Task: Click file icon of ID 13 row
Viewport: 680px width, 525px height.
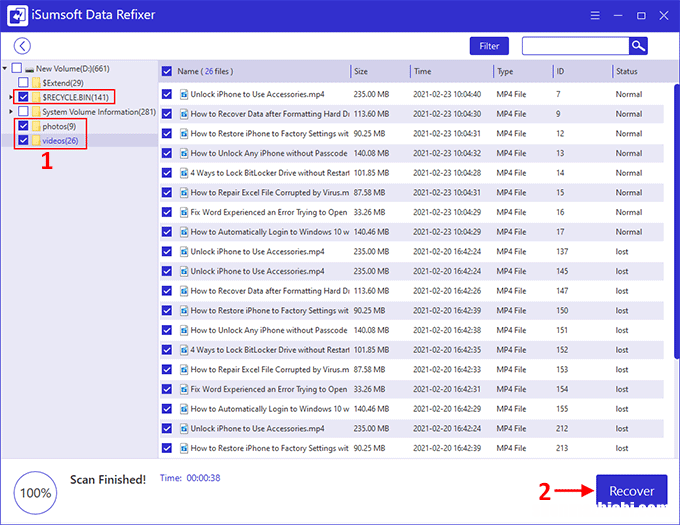Action: click(184, 153)
